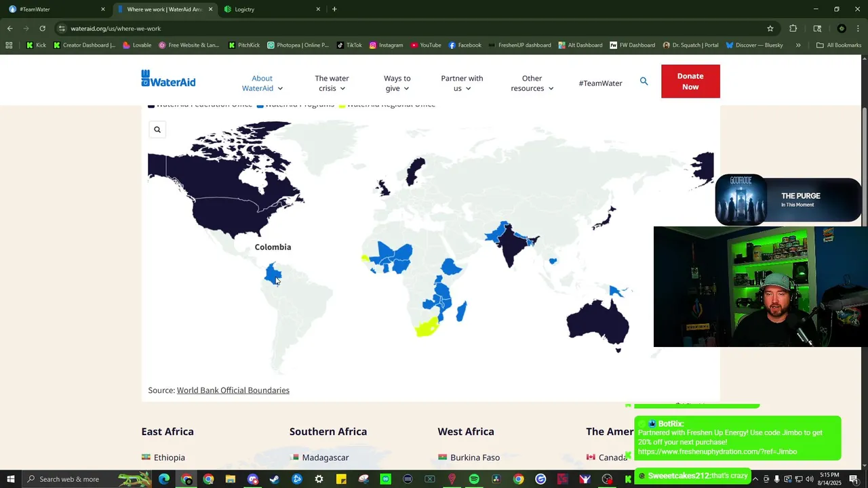Open the Alt Dashboard bookmark

580,45
